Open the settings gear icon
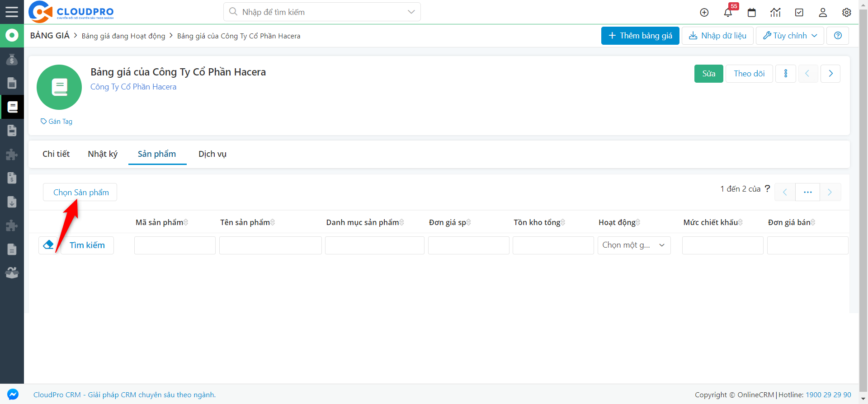868x404 pixels. pyautogui.click(x=847, y=12)
